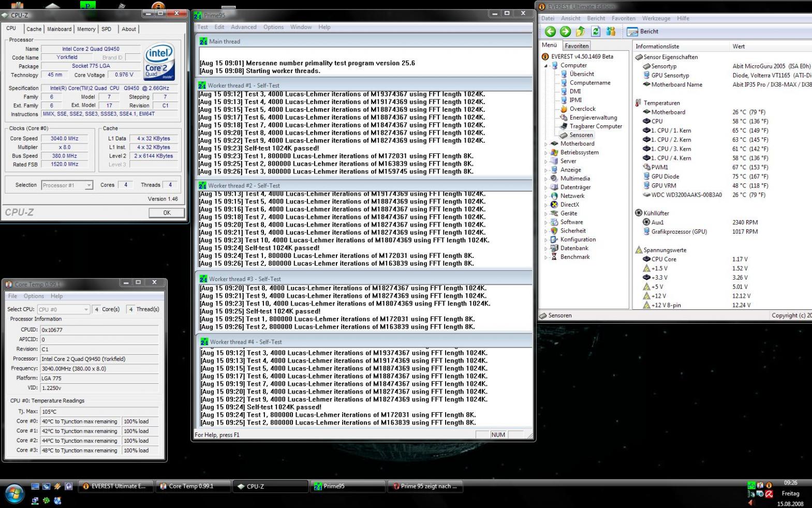The width and height of the screenshot is (812, 508).
Task: Open 'Prime 95 zeigt nach' taskbar window
Action: tap(425, 486)
